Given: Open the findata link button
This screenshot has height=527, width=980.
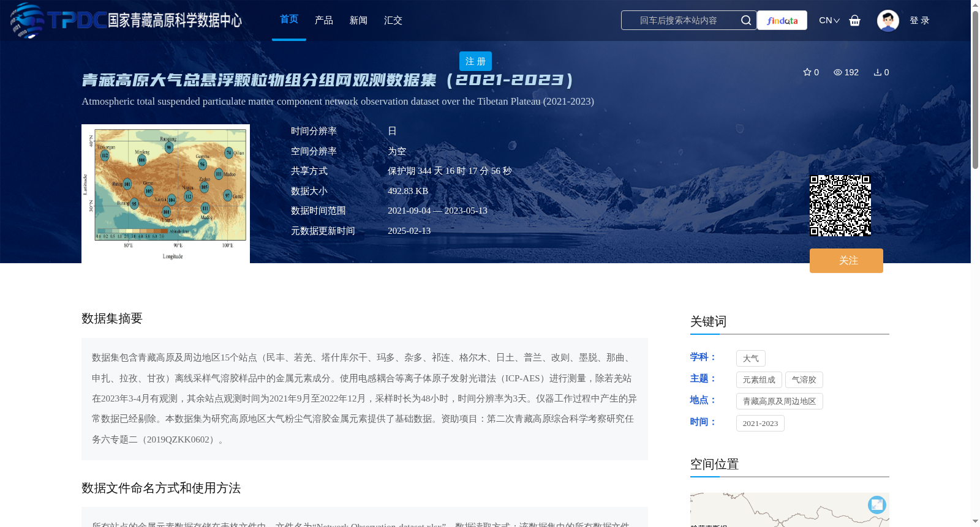Looking at the screenshot, I should (782, 20).
